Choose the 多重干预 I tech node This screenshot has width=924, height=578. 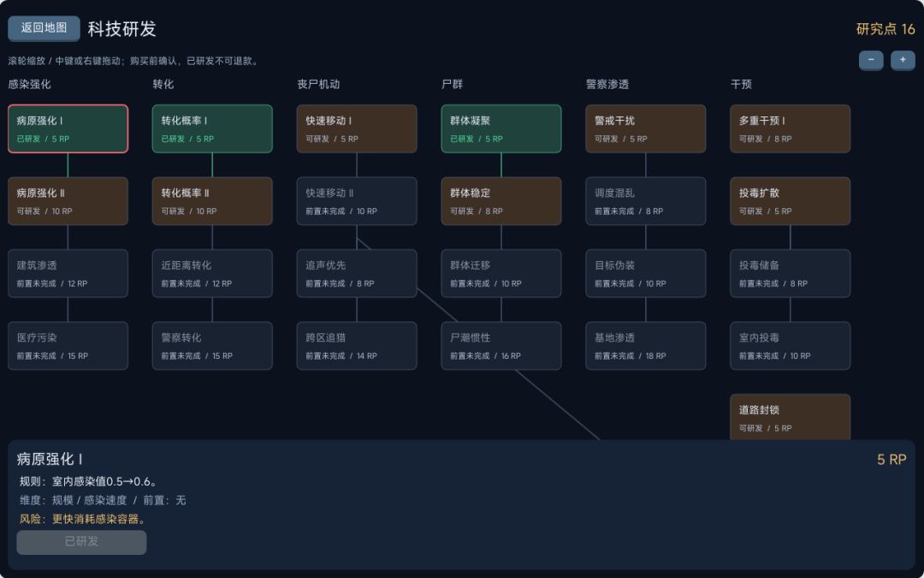[x=790, y=128]
